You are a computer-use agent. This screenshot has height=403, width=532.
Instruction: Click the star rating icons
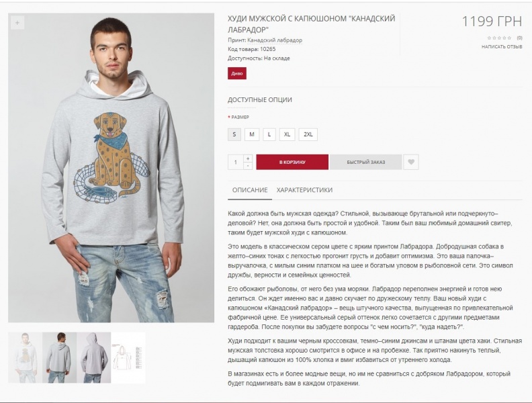click(499, 38)
